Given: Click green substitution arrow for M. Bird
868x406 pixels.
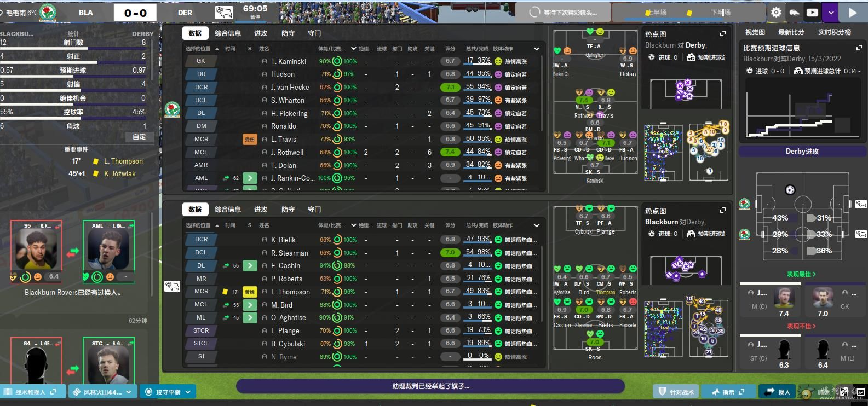Looking at the screenshot, I should coord(250,305).
